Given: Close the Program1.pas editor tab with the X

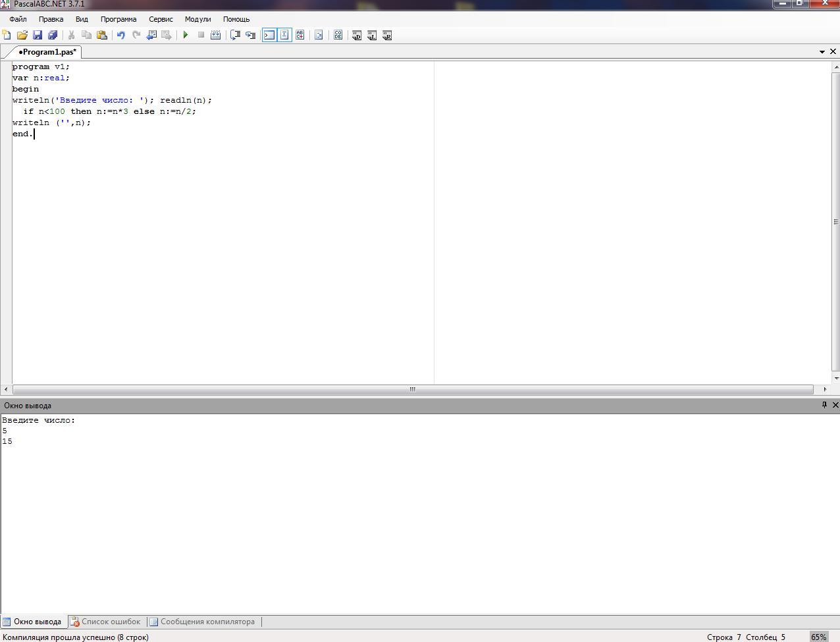Looking at the screenshot, I should (x=833, y=51).
